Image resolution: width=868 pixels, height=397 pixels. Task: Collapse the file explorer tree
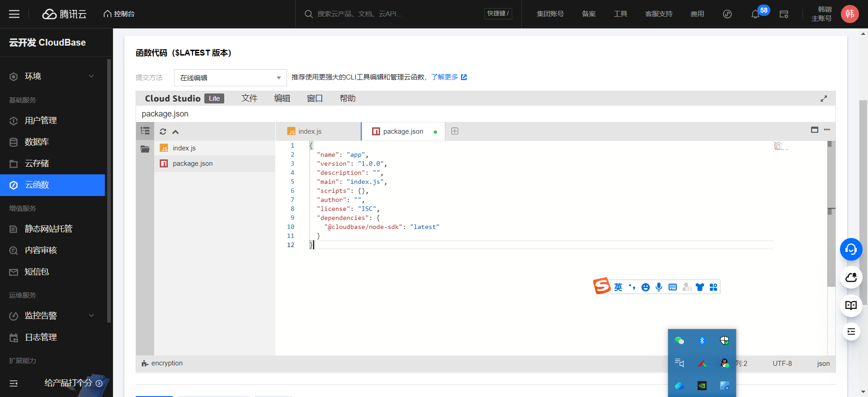175,132
